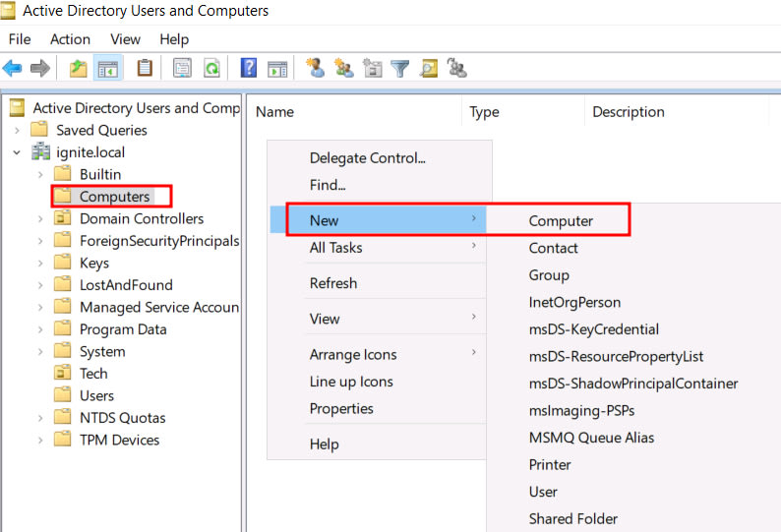Click the Up one level folder icon
The image size is (781, 532).
coord(78,69)
